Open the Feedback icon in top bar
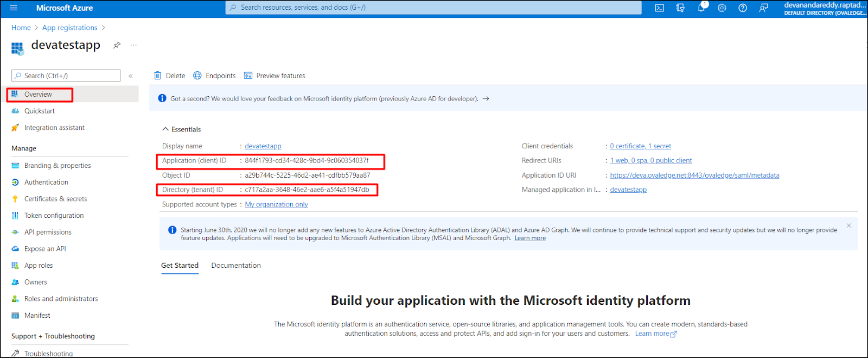 click(x=763, y=8)
